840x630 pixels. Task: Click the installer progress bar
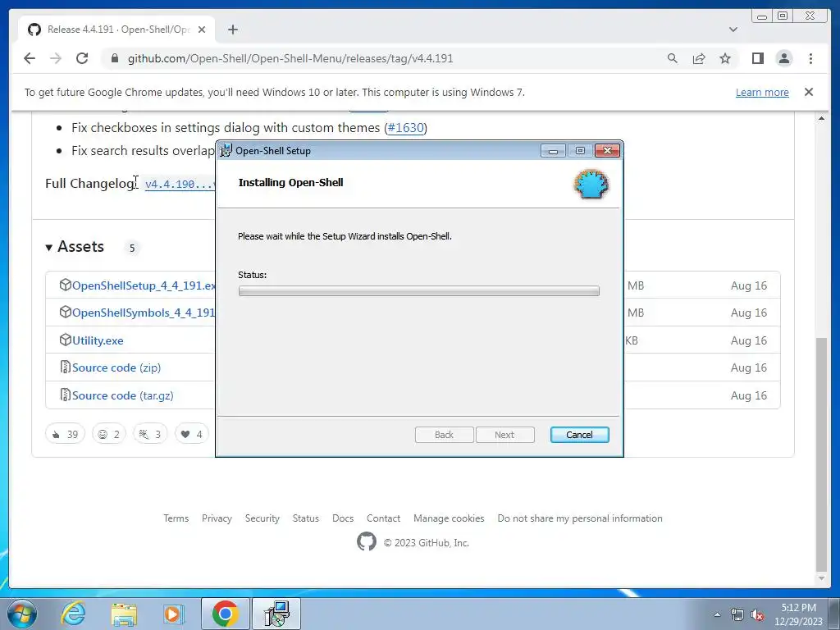pyautogui.click(x=419, y=291)
